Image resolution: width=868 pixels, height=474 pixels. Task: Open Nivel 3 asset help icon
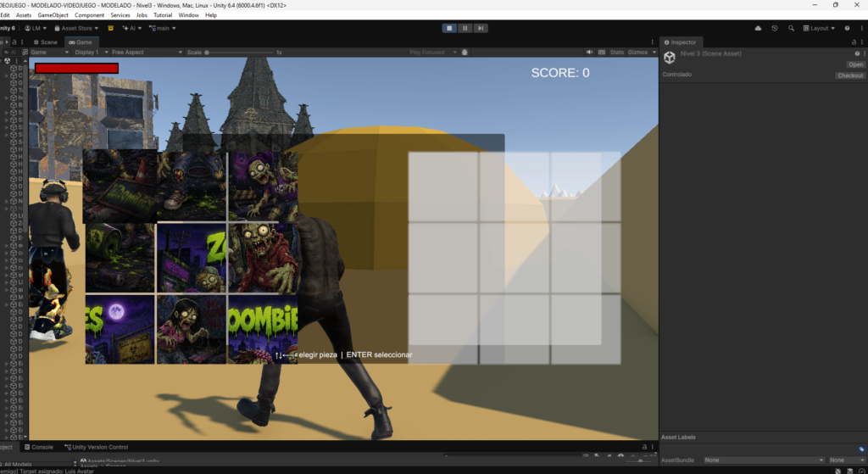click(857, 53)
